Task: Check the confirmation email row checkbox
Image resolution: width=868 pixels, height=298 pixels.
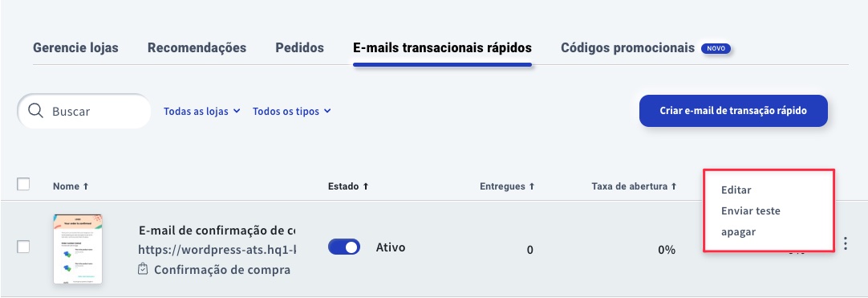Action: click(23, 247)
